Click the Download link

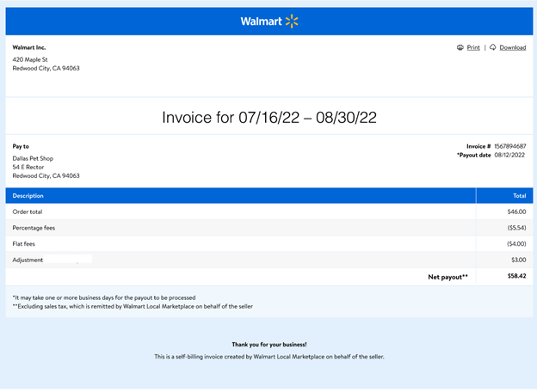click(513, 47)
